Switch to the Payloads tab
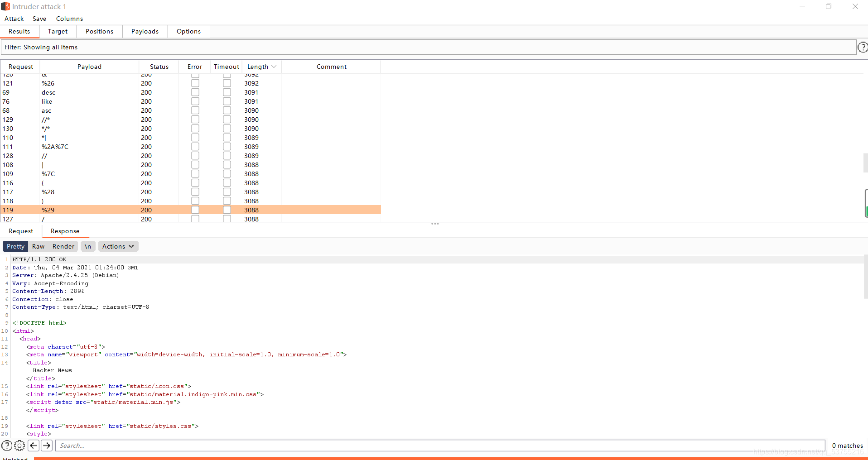Screen dimensions: 868x460 pyautogui.click(x=145, y=31)
